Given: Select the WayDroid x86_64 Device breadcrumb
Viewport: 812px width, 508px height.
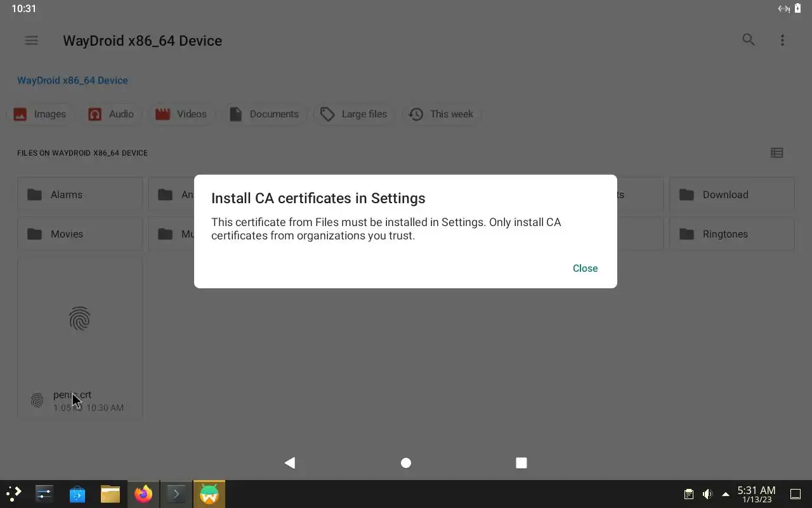Looking at the screenshot, I should [x=72, y=80].
